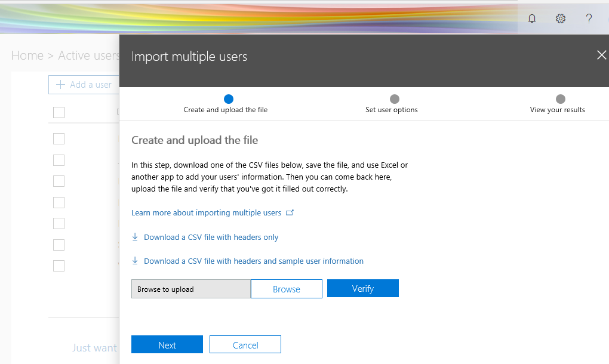Check the bottom user row checkbox
This screenshot has width=609, height=364.
pos(59,266)
